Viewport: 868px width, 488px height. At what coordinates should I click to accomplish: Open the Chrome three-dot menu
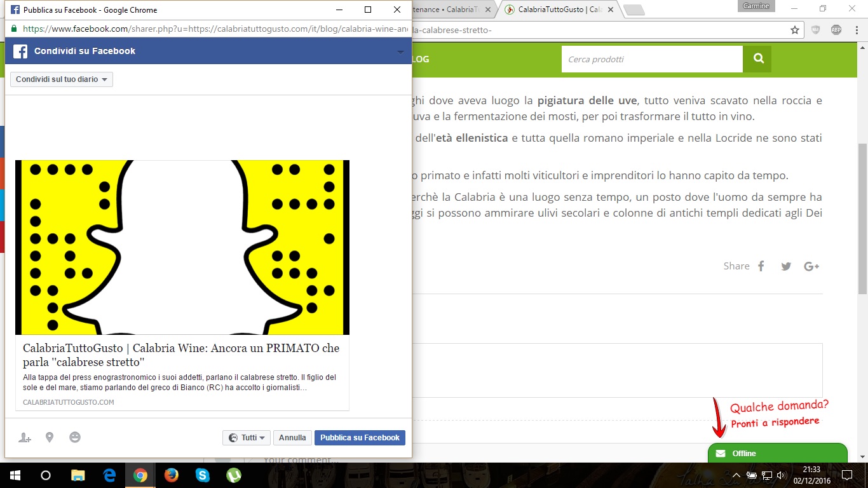tap(855, 30)
